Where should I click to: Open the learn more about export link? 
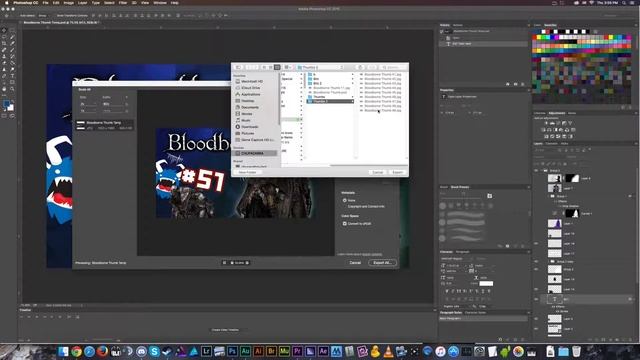pos(372,254)
